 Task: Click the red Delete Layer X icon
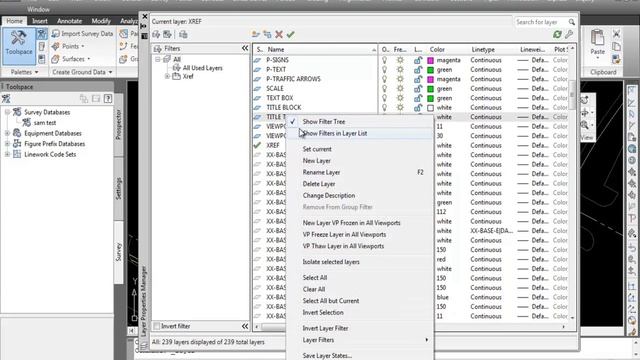[279, 35]
